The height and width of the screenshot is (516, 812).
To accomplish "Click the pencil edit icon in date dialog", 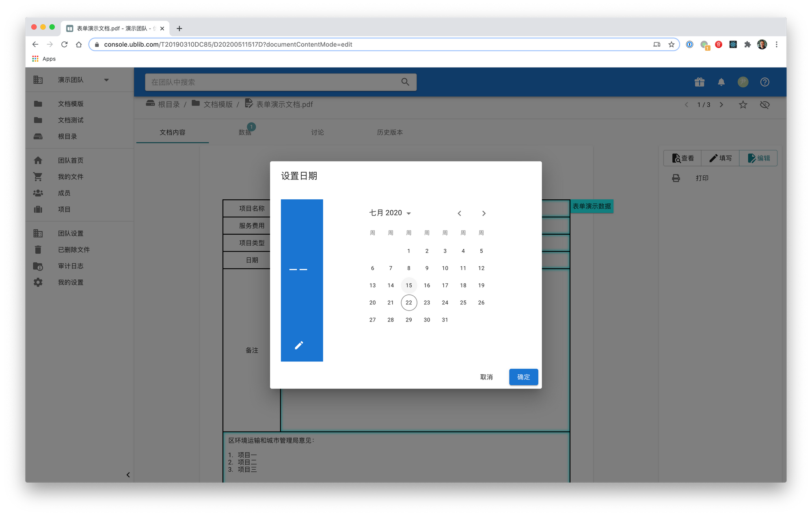I will (x=299, y=345).
